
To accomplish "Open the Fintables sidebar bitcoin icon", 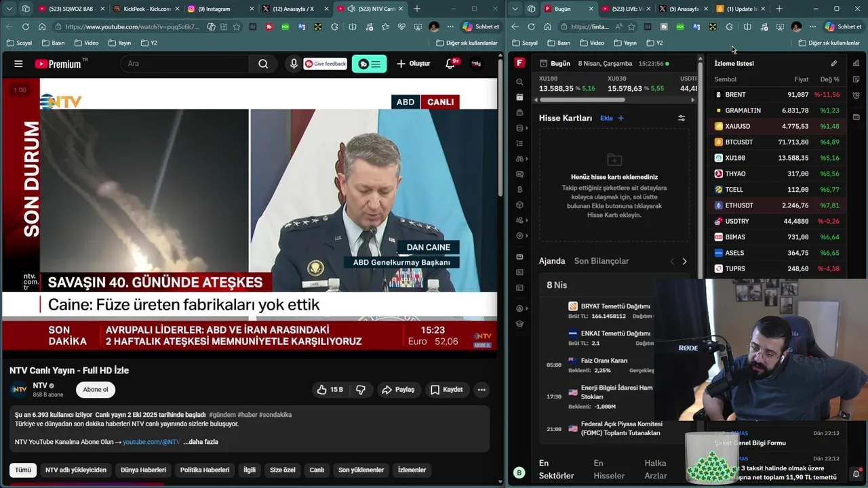I will 519,190.
